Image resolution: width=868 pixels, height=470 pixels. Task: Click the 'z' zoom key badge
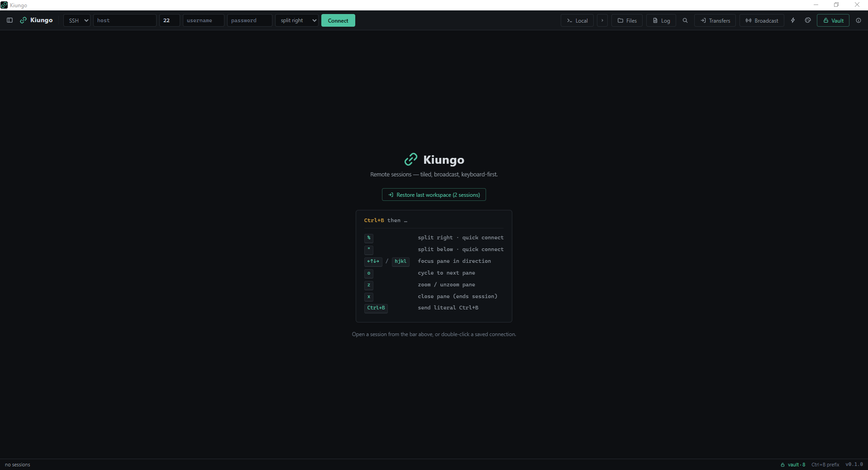click(x=369, y=285)
